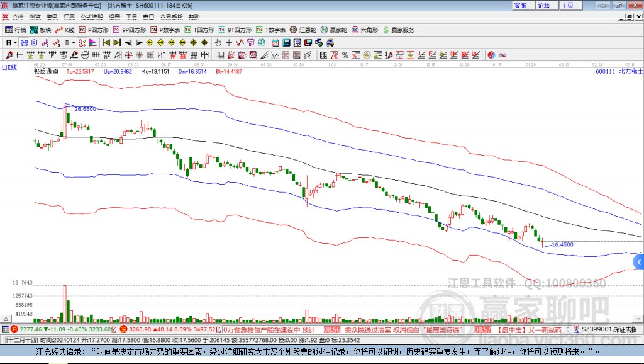Click the pink flag toolbar icon
The width and height of the screenshot is (644, 364).
(93, 43)
